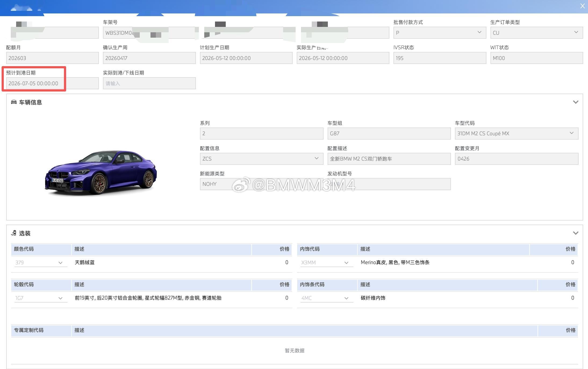This screenshot has width=588, height=369.
Task: Click the 车架号 field starting WBS31DM
Action: pos(149,33)
